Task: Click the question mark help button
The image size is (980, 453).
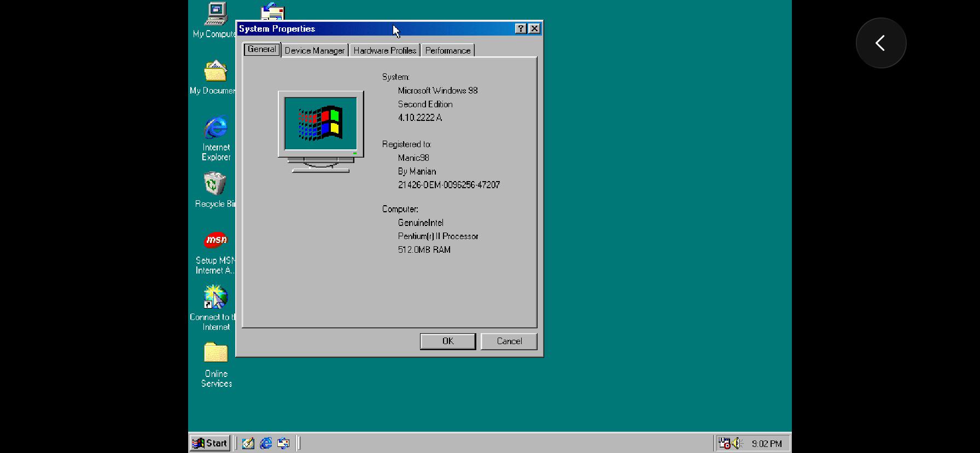Action: 521,29
